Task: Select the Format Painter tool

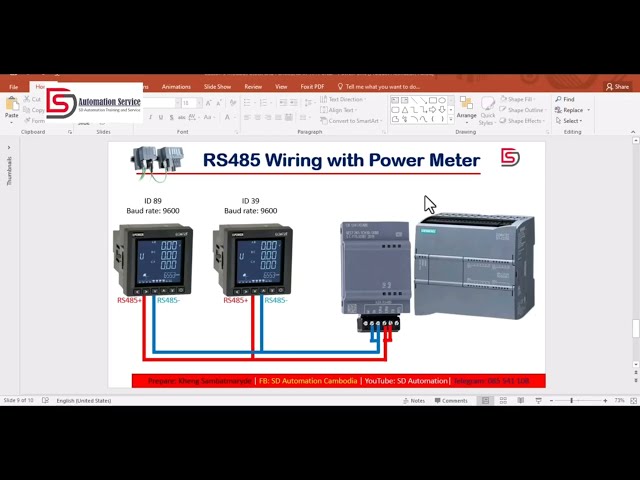Action: (x=34, y=121)
